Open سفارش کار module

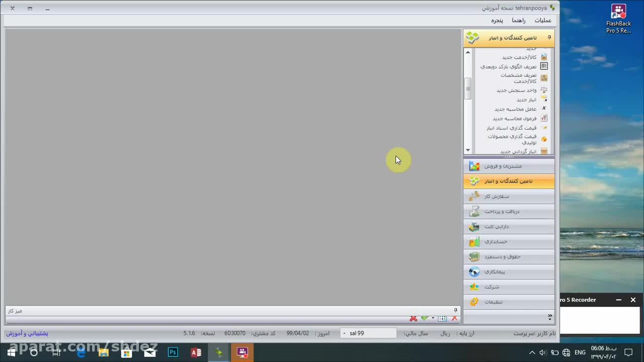point(509,196)
